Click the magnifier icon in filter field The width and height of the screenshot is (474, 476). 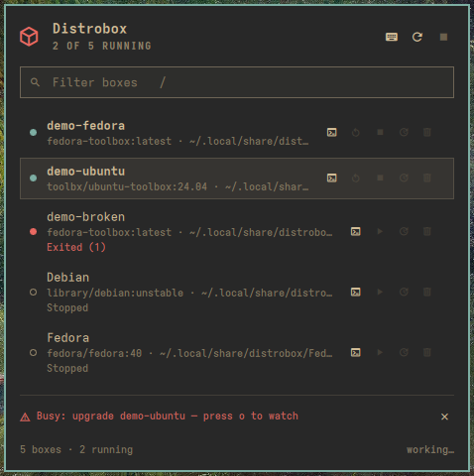point(35,82)
